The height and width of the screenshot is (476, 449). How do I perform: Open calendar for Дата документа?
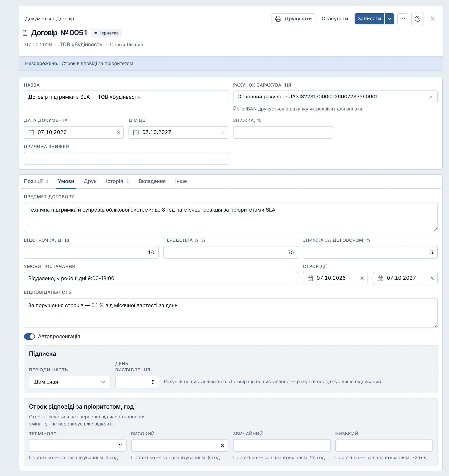pos(31,132)
